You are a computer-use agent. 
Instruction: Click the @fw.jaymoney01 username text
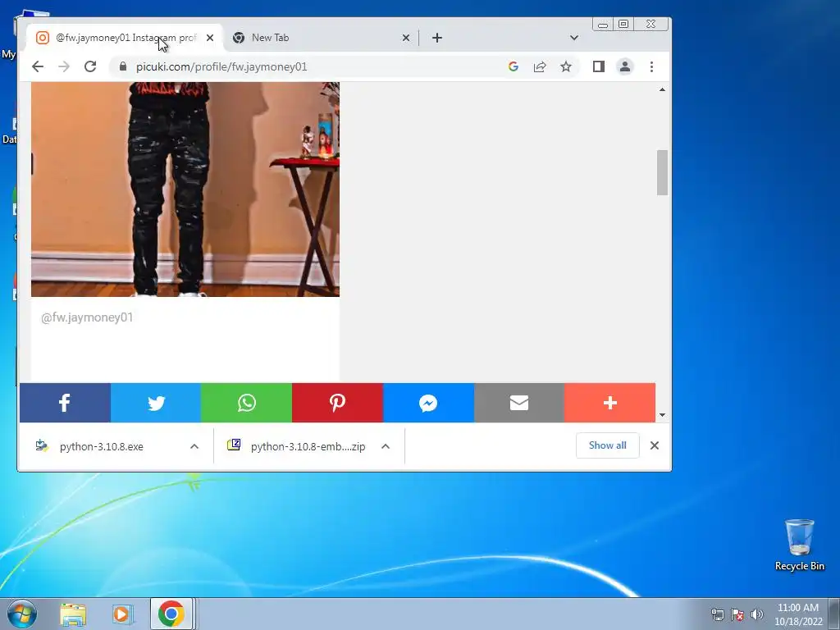[x=87, y=317]
